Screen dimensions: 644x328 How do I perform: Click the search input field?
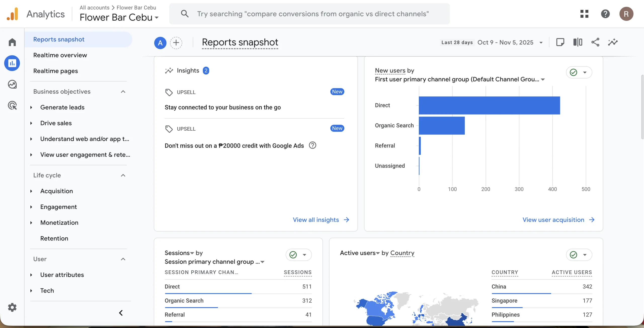click(x=313, y=14)
